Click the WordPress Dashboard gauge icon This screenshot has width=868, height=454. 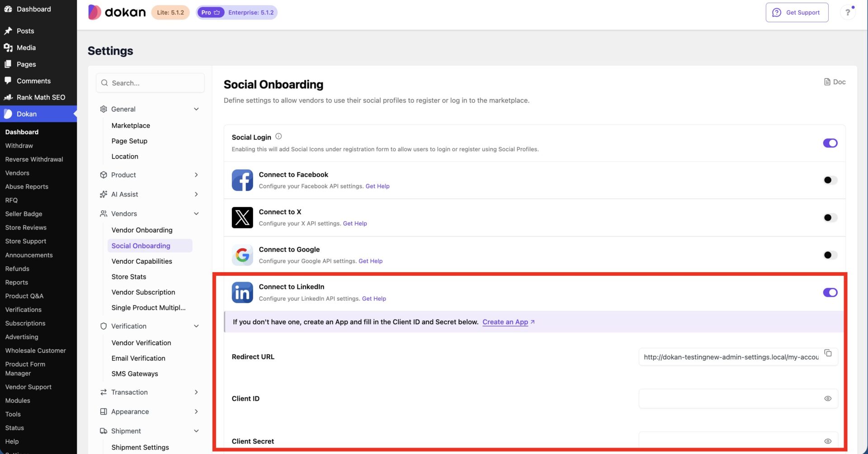(8, 9)
